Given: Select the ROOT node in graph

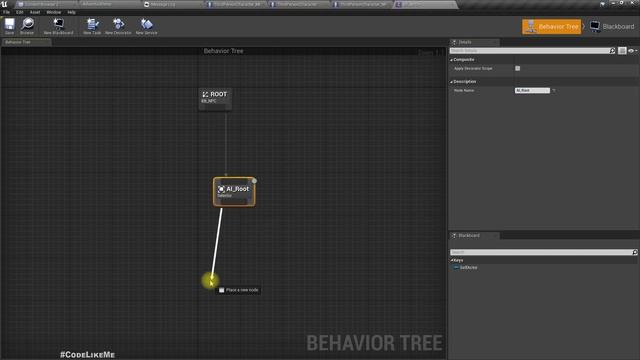Looking at the screenshot, I should [215, 99].
